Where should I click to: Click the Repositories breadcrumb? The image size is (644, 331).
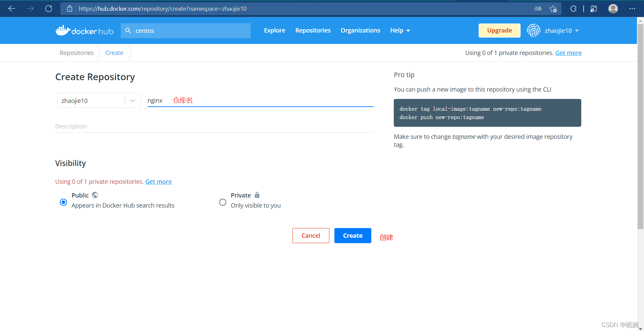(x=77, y=53)
